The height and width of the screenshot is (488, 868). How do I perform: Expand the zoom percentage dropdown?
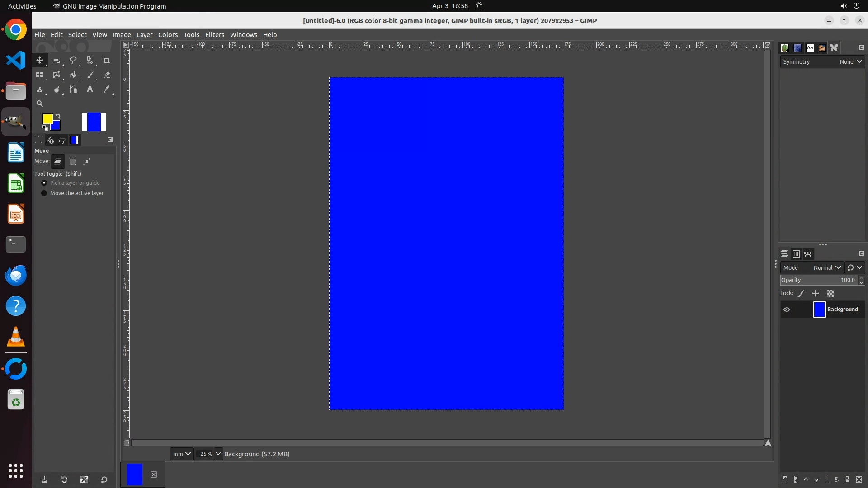tap(218, 454)
